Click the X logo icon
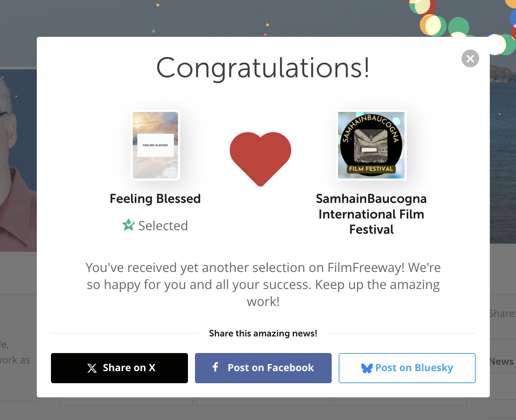 (92, 368)
